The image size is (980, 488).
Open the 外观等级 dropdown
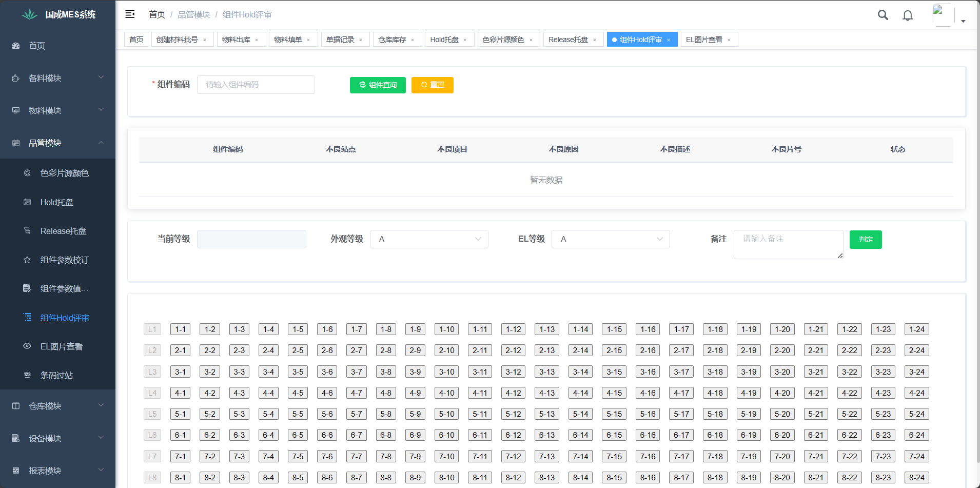click(429, 239)
